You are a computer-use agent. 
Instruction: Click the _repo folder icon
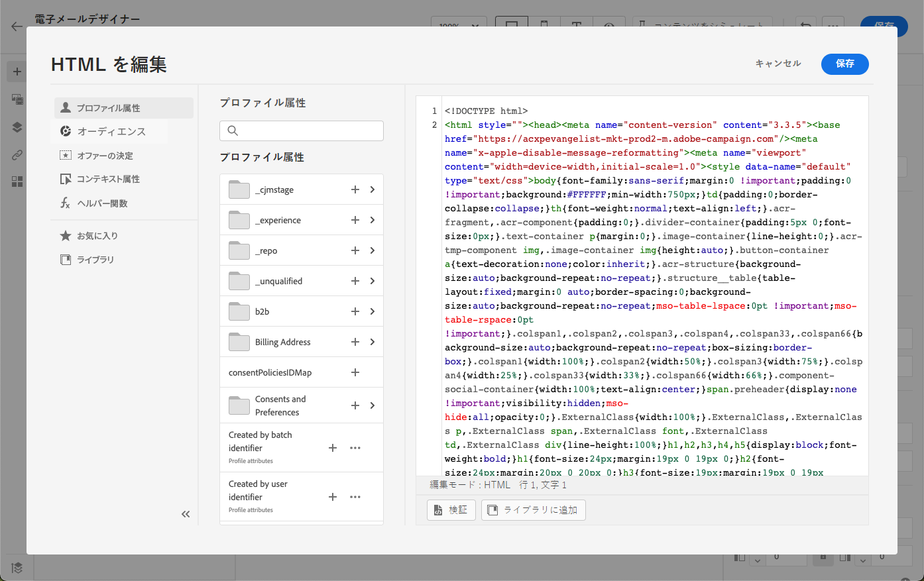[x=239, y=250]
